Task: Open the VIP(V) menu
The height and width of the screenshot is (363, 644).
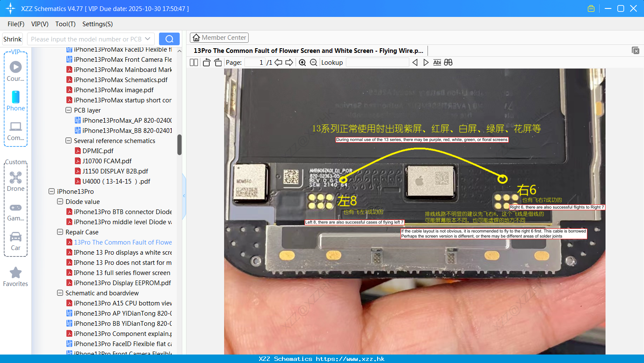Action: click(x=40, y=24)
